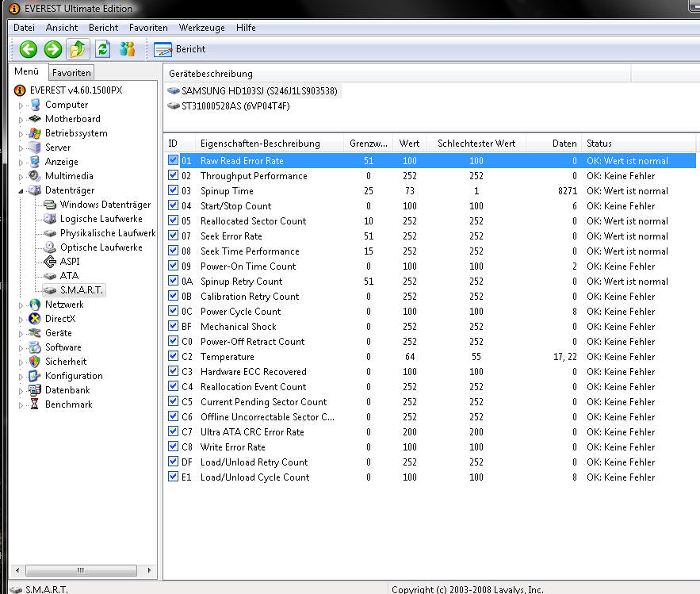The height and width of the screenshot is (594, 700).
Task: Expand the Betriebssystem tree node
Action: point(21,134)
